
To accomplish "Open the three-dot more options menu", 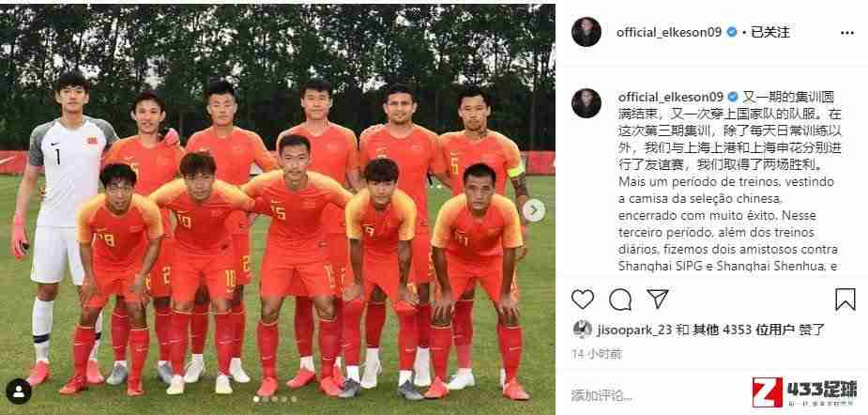I will [847, 33].
